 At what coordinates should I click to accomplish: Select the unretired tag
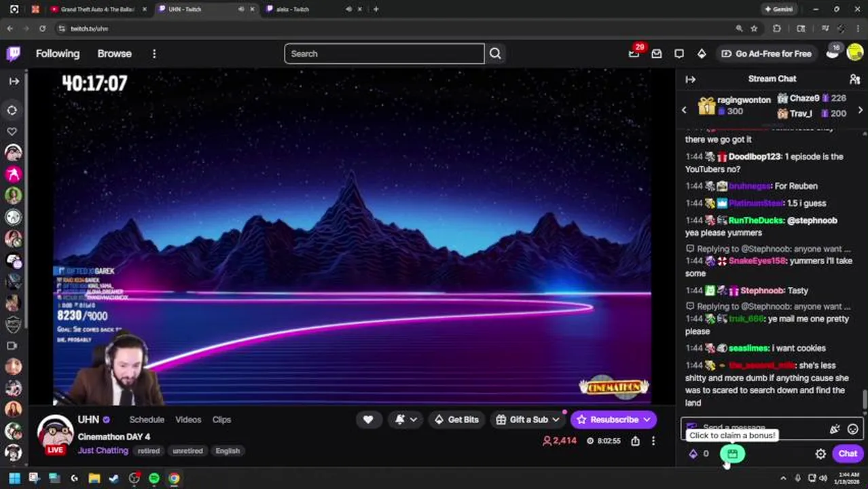coord(187,451)
